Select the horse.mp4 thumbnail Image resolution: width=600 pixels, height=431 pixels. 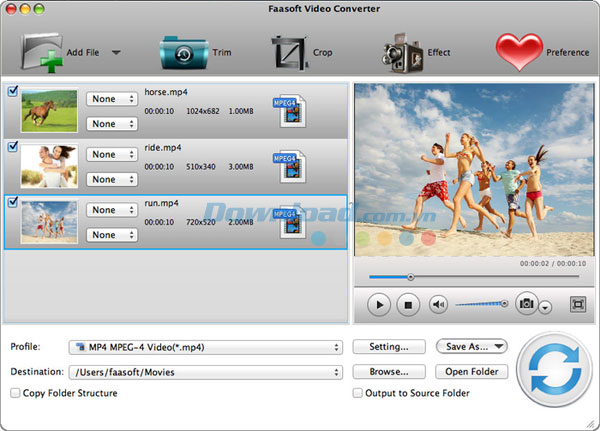pos(49,111)
